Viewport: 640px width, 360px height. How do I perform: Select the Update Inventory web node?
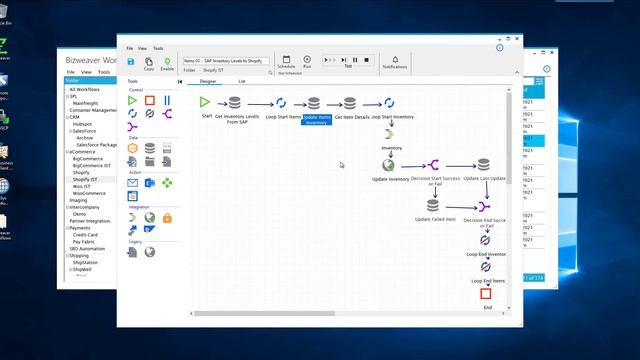388,165
